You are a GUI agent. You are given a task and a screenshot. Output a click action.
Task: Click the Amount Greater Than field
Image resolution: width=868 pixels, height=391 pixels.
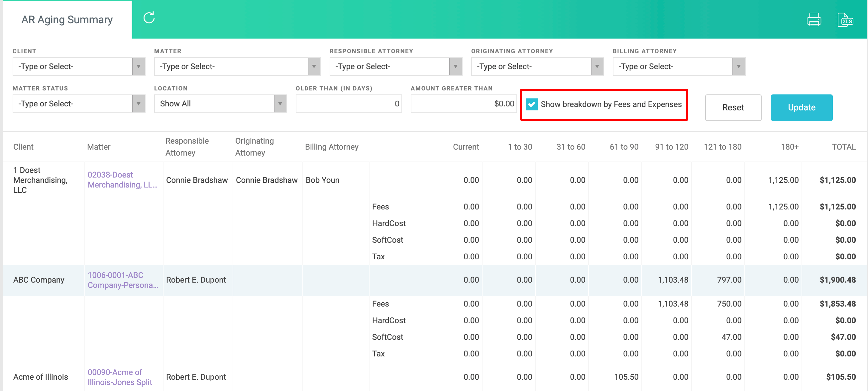[x=463, y=103]
